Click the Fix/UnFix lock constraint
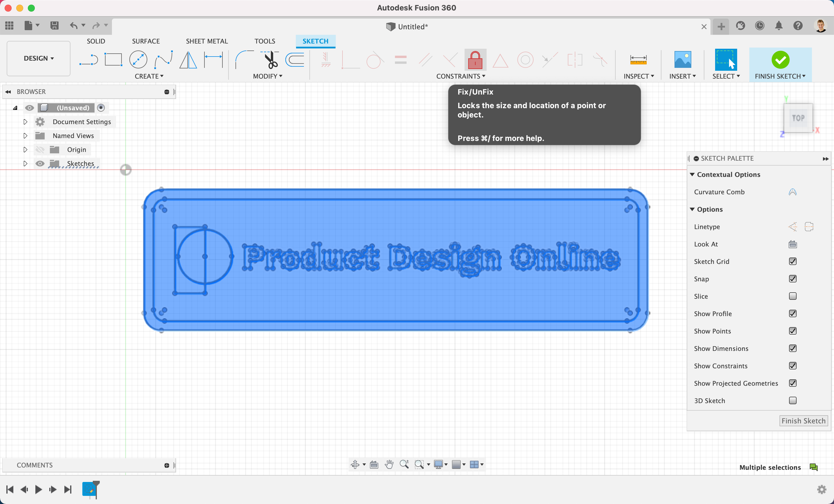The image size is (834, 504). 475,60
